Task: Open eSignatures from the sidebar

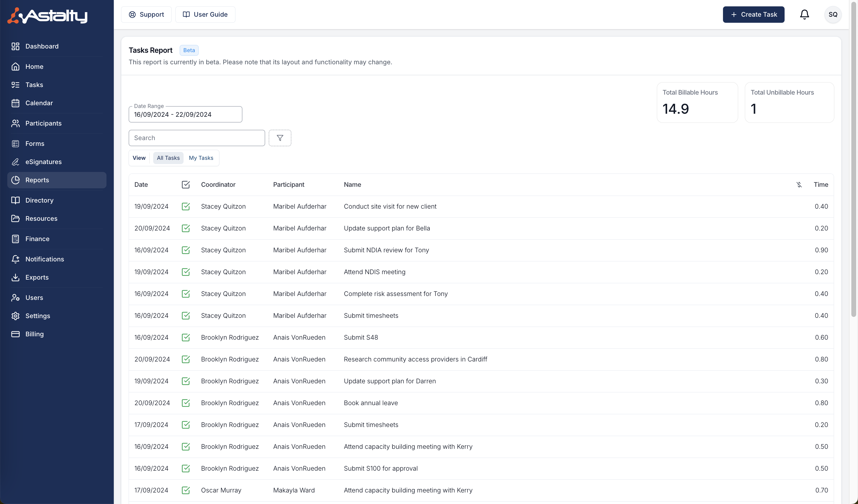Action: coord(43,162)
